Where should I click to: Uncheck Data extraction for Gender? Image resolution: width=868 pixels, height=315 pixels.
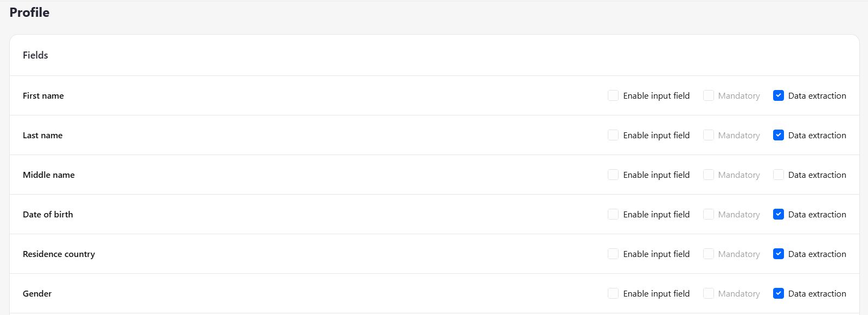tap(779, 293)
